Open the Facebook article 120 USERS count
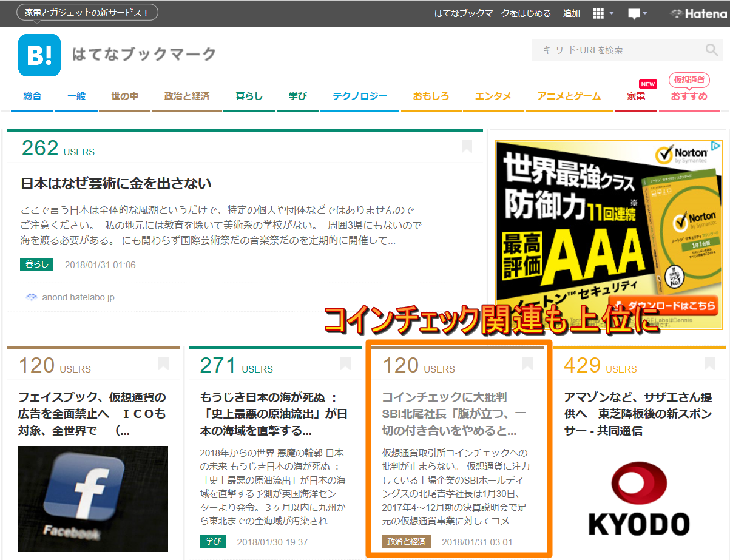 tap(55, 365)
